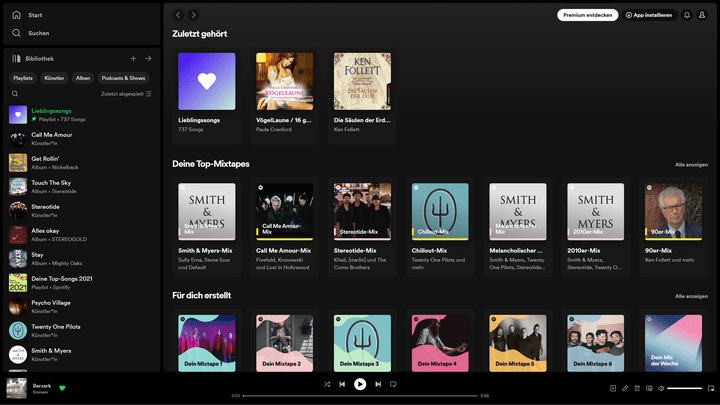Open Suchen search in sidebar

(16, 33)
